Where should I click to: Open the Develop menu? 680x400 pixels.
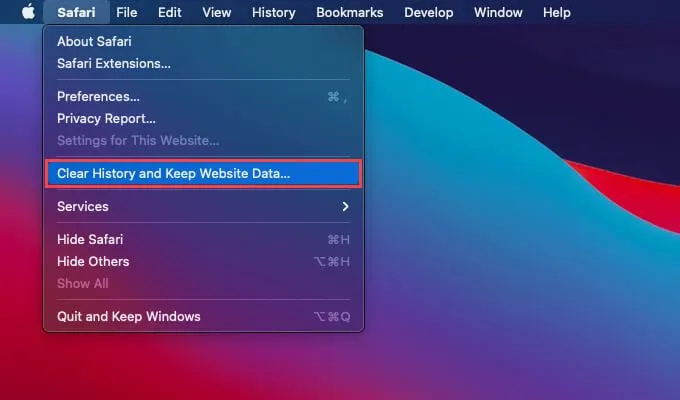pyautogui.click(x=428, y=12)
